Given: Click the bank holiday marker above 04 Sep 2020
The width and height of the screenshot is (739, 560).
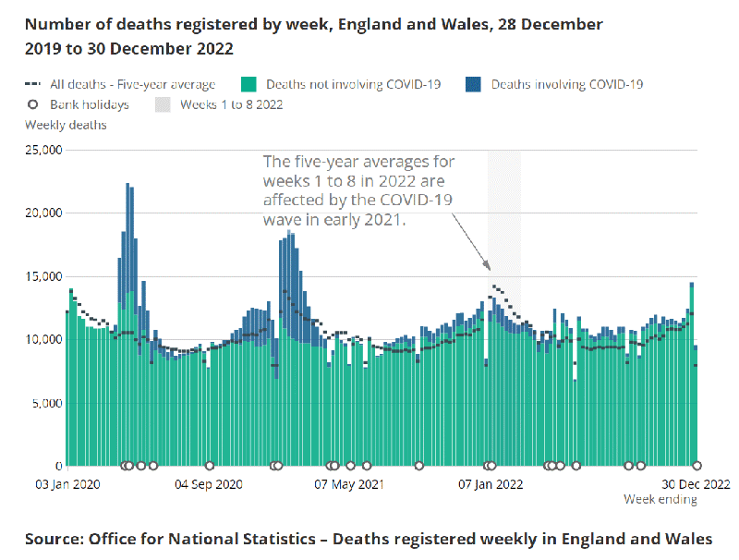Looking at the screenshot, I should (210, 466).
